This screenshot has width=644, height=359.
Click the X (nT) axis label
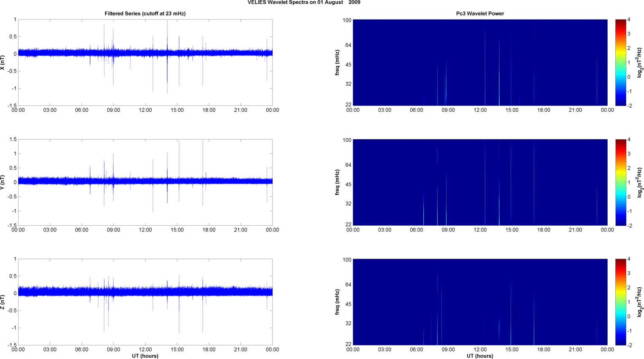[3, 62]
